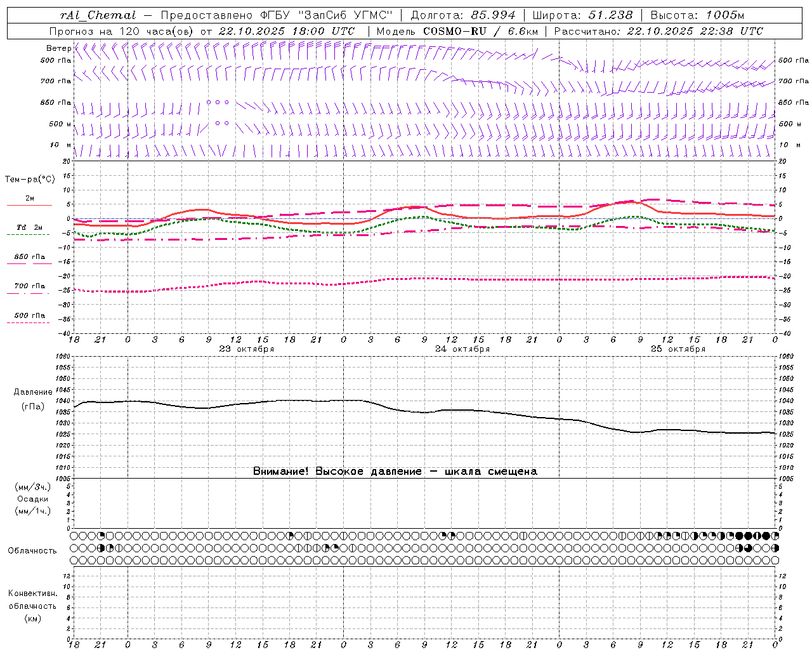Click the 850 гПа temperature legend entry
The height and width of the screenshot is (650, 812).
tap(30, 257)
